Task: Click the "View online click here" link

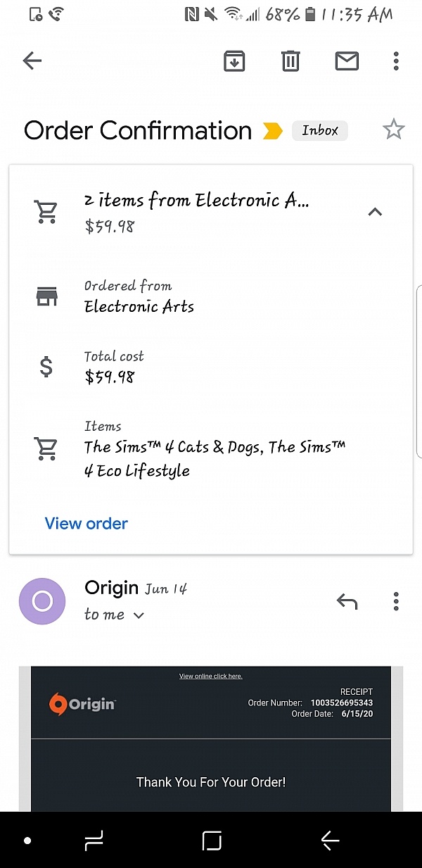Action: pos(210,677)
